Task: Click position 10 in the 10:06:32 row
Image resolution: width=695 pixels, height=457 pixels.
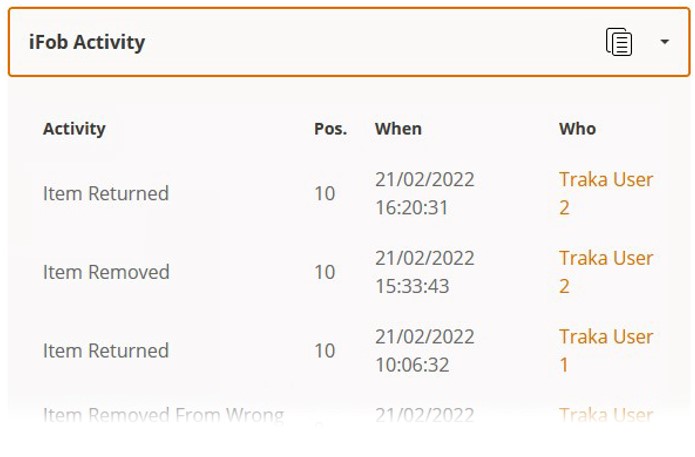Action: tap(324, 351)
